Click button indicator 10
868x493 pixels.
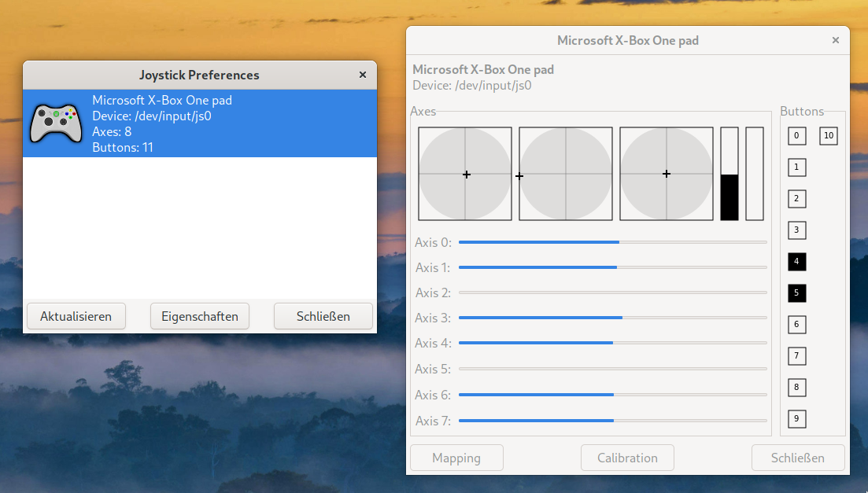coord(828,136)
